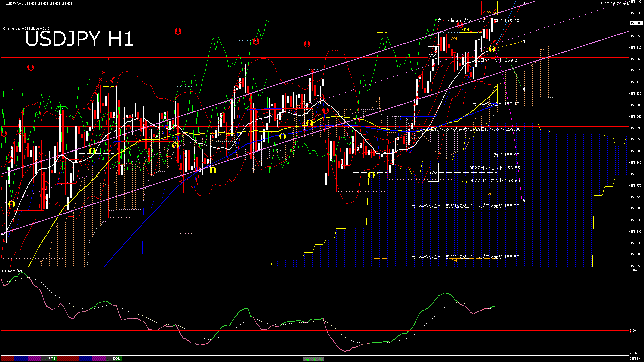Click the 5/27 date marker
Screen dimensions: 644x362
point(52,359)
